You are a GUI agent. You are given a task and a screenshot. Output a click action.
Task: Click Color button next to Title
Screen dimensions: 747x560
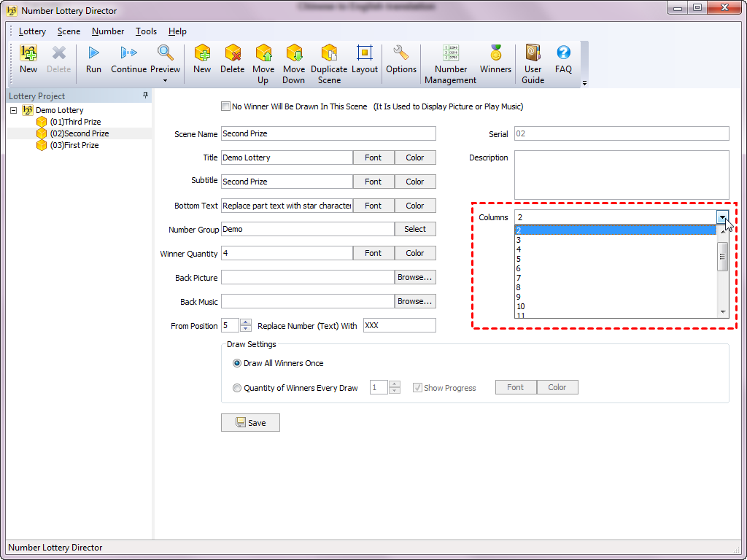[415, 157]
